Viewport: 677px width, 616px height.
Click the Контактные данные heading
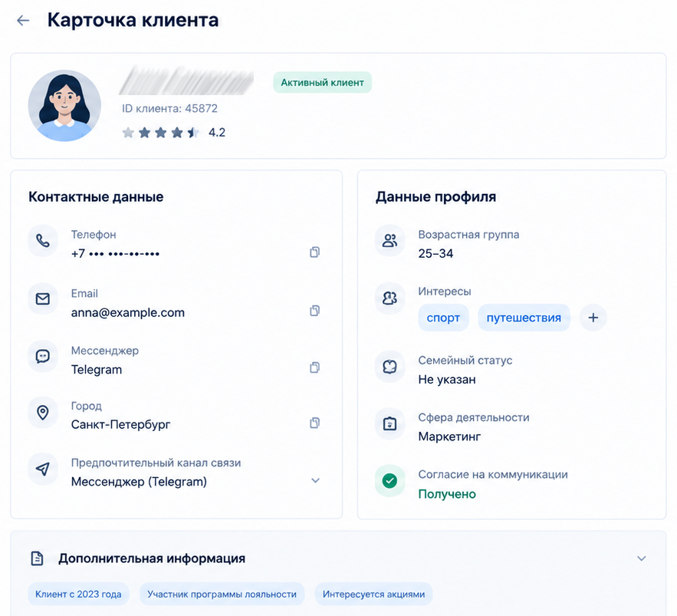[x=96, y=196]
